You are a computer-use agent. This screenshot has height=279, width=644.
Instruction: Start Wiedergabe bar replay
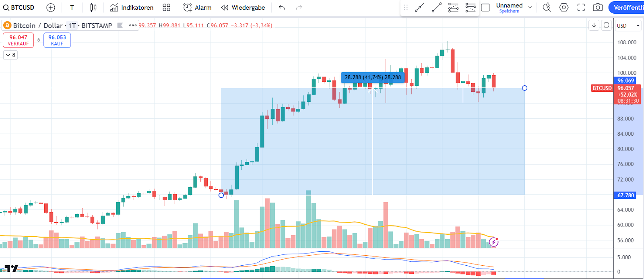point(243,7)
